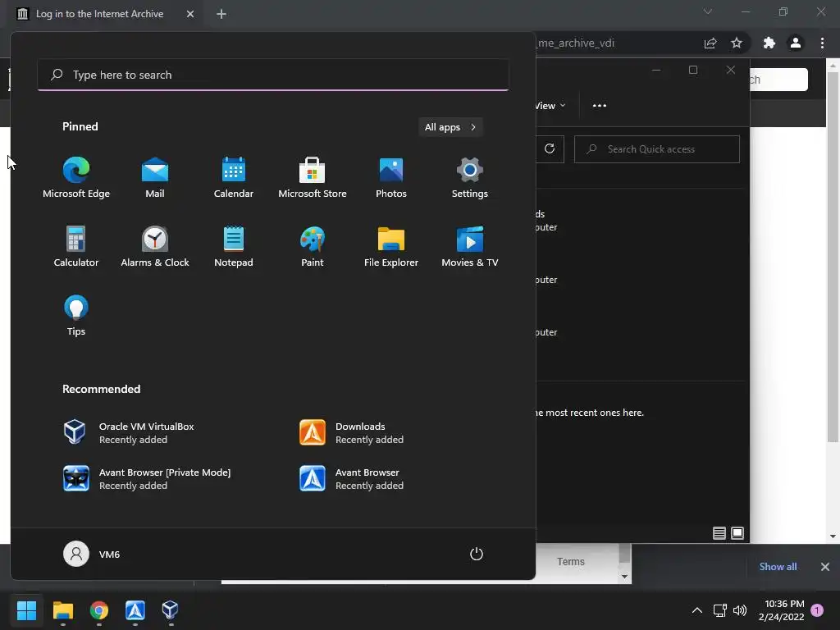This screenshot has width=840, height=630.
Task: Click the power button in Start menu
Action: click(477, 554)
